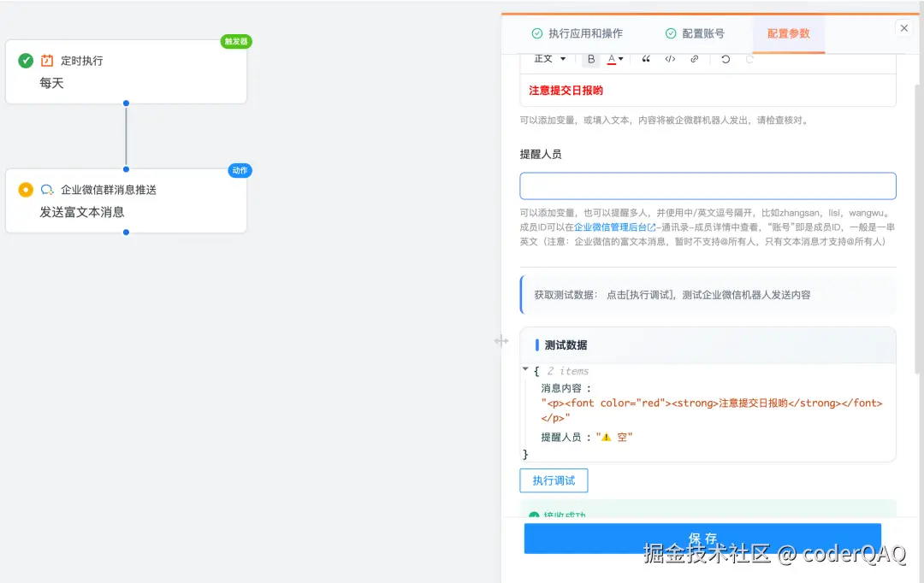Insert a hyperlink using the link icon
The image size is (924, 583).
pos(694,59)
